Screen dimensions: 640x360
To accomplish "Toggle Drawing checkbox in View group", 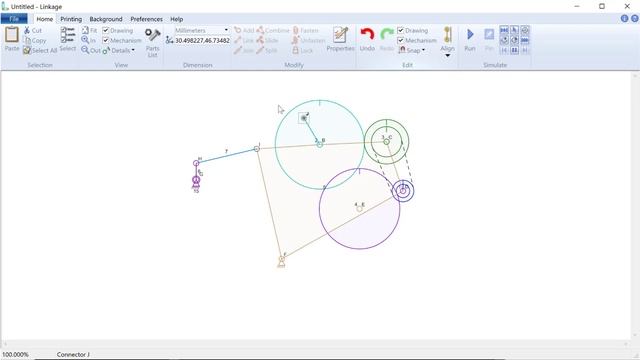I will (x=106, y=30).
